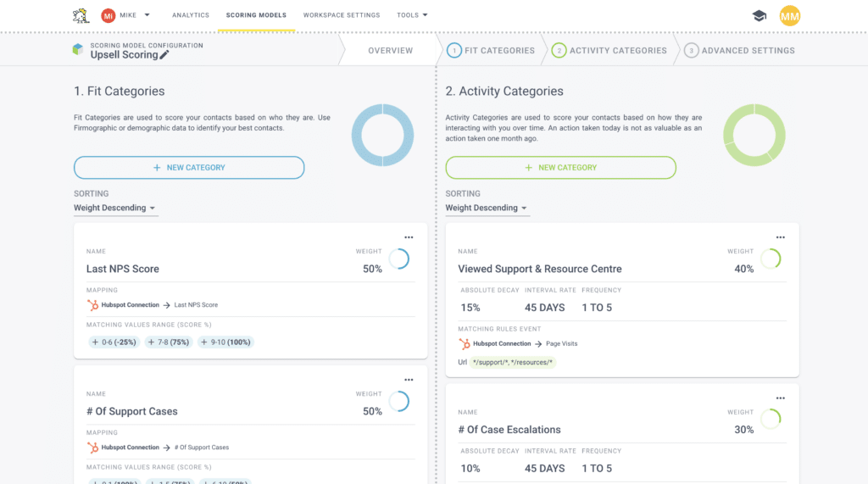The height and width of the screenshot is (484, 868).
Task: Click the 1. Fit Categories heading
Action: 119,92
